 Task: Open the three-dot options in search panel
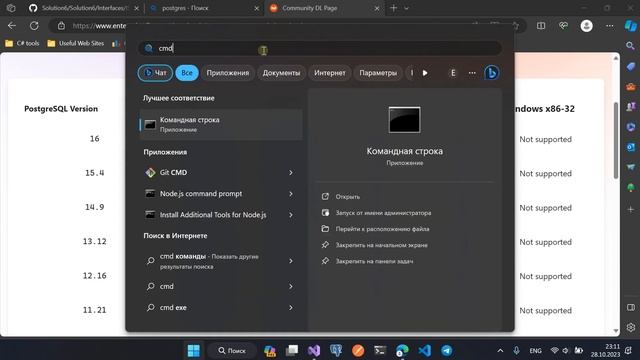coord(472,73)
